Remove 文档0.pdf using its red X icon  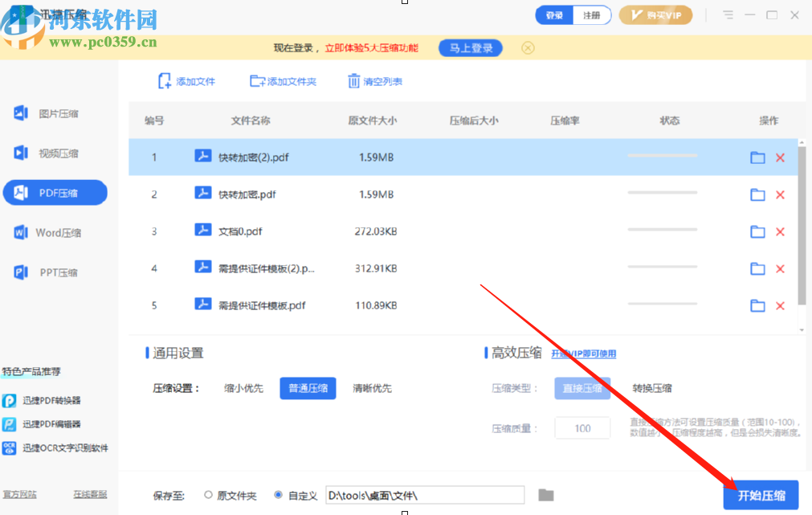(780, 231)
